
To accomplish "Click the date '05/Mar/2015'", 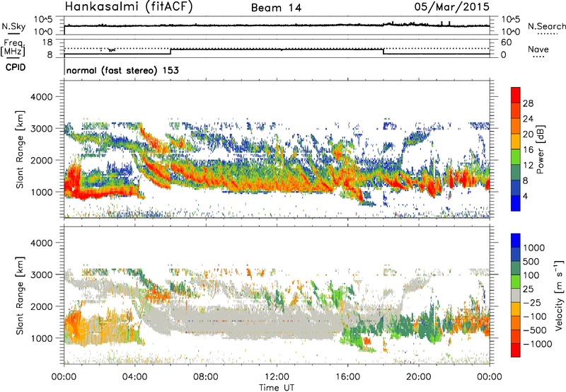I will point(451,6).
